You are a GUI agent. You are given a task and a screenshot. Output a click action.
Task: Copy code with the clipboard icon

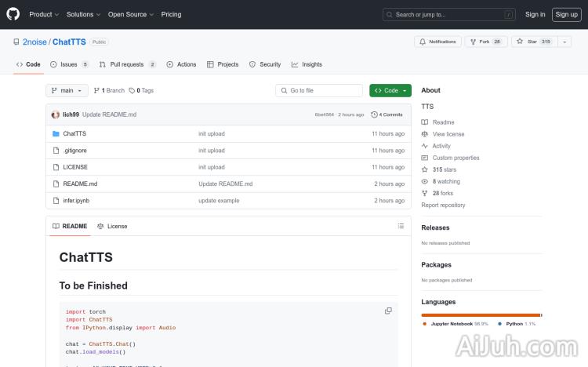point(388,311)
